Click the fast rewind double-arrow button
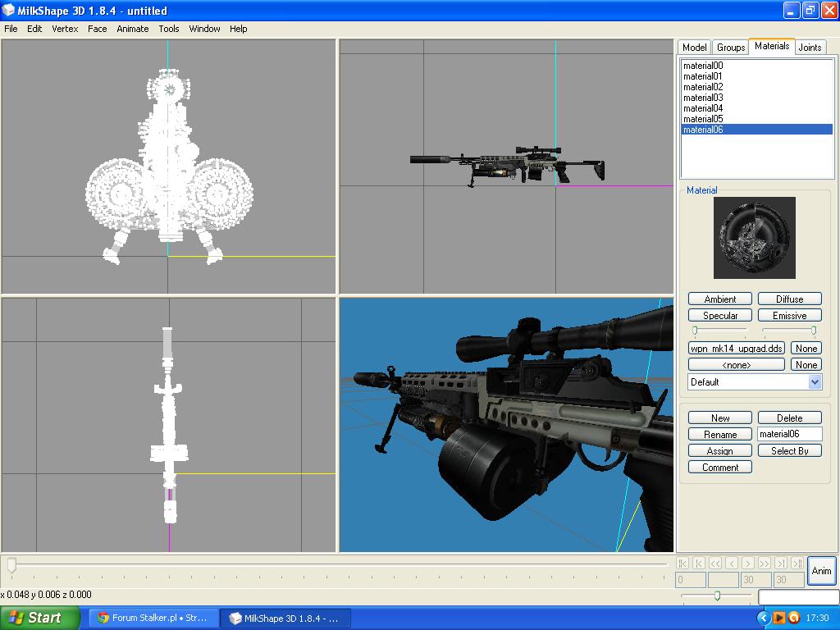 pos(715,563)
